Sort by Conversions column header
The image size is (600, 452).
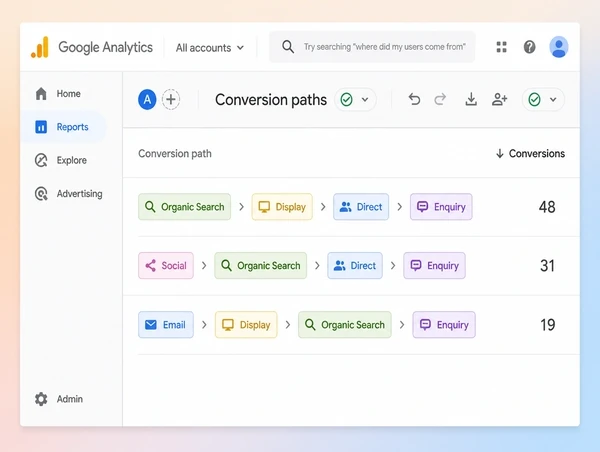[x=530, y=154]
